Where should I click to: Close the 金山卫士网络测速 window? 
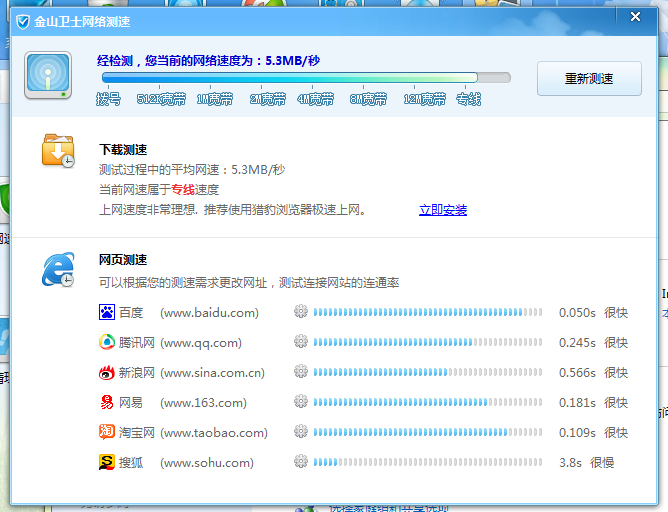(x=635, y=17)
